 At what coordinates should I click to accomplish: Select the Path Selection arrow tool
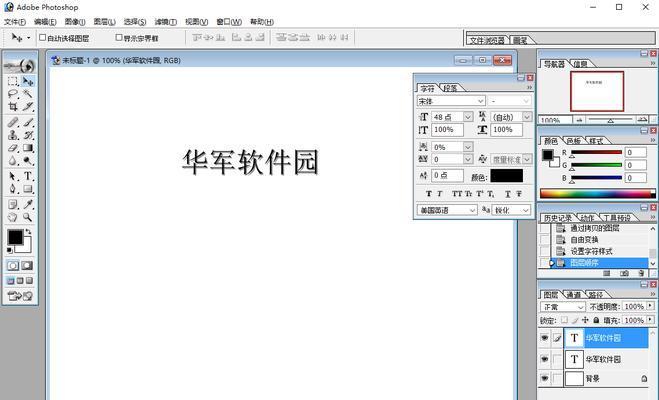coord(13,176)
